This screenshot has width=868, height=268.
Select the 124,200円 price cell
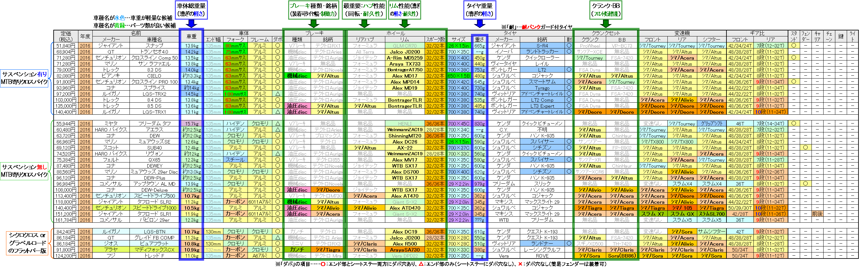[x=66, y=256]
